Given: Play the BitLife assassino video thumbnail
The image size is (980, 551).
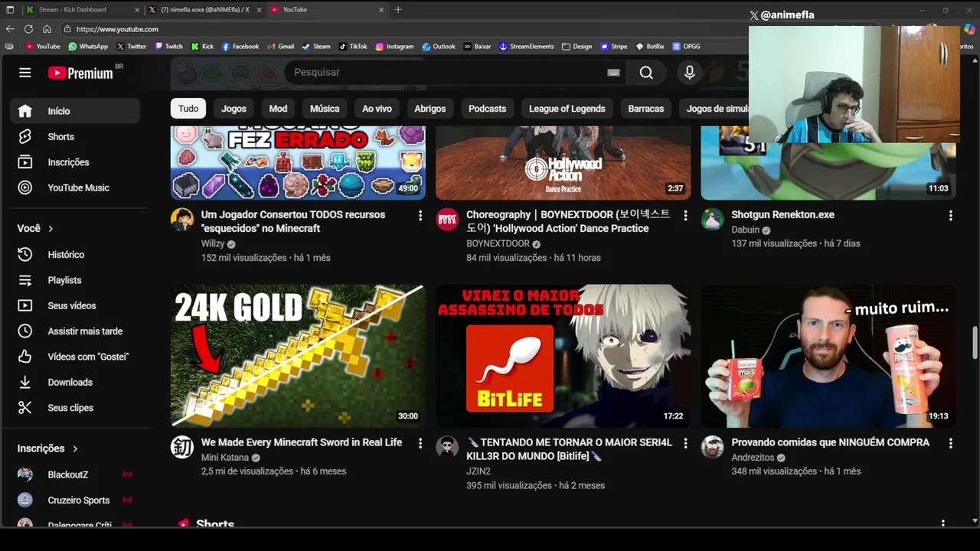Looking at the screenshot, I should click(x=563, y=356).
